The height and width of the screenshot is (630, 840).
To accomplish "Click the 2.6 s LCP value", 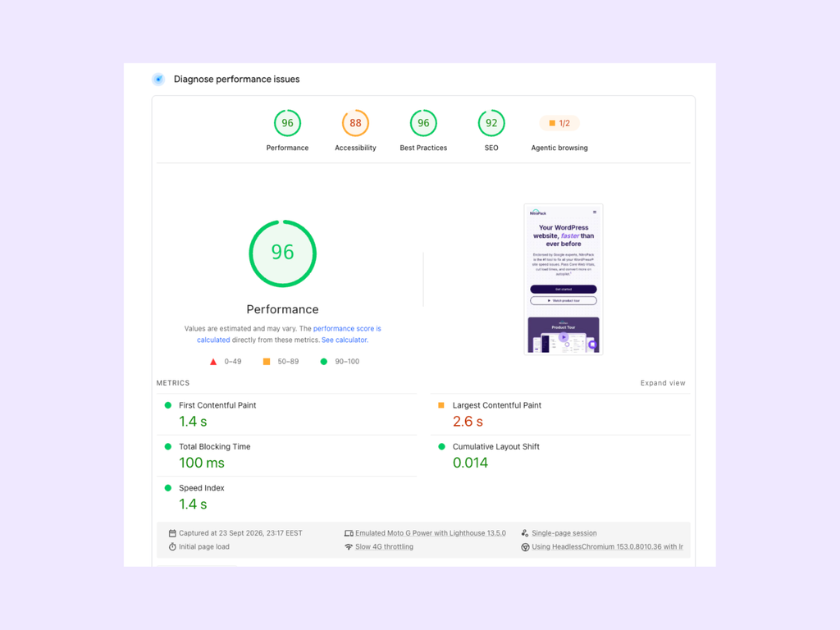I will (468, 422).
